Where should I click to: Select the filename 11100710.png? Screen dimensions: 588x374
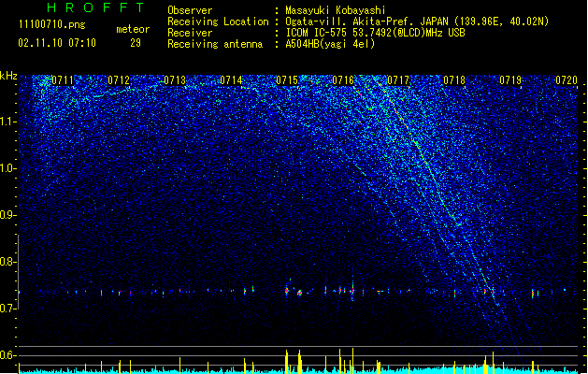tap(52, 24)
